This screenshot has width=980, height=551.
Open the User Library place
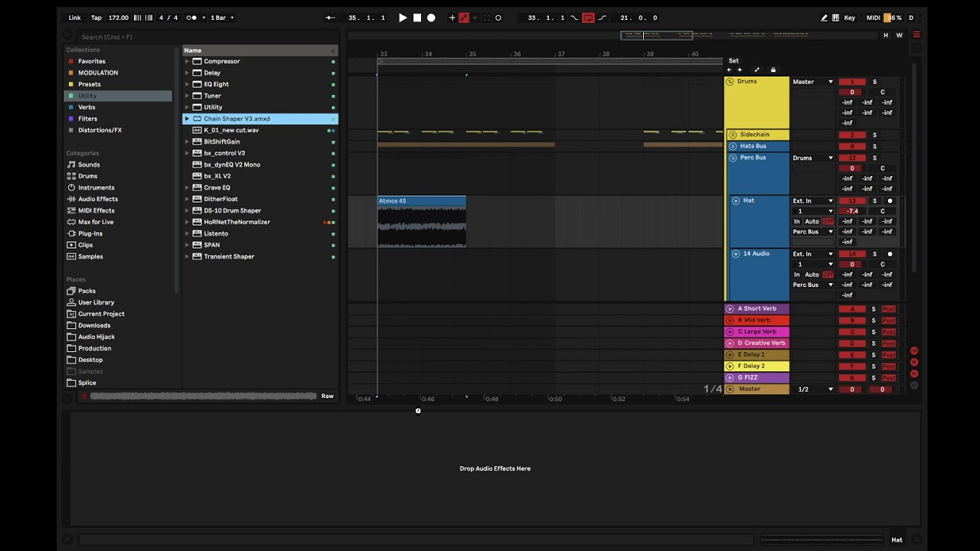96,302
